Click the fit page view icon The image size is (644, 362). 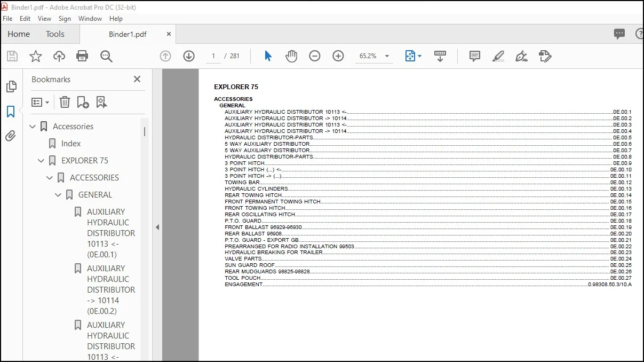click(x=410, y=56)
